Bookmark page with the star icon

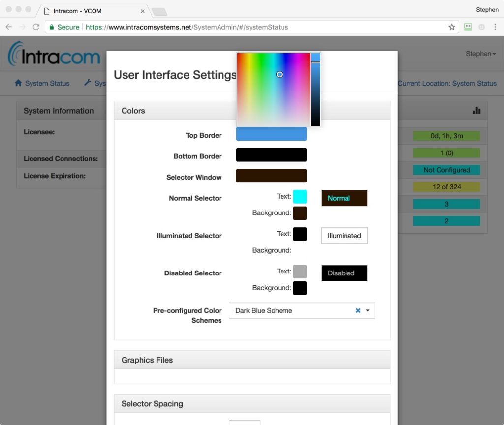(x=451, y=27)
